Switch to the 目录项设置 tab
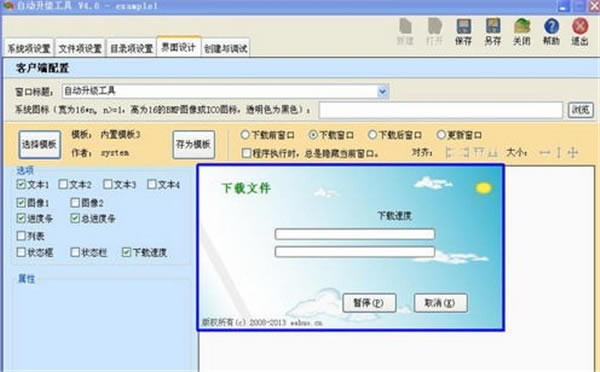600x372 pixels. (x=131, y=48)
